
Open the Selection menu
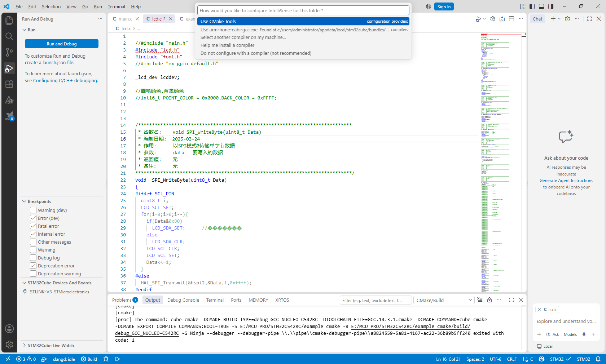(51, 6)
